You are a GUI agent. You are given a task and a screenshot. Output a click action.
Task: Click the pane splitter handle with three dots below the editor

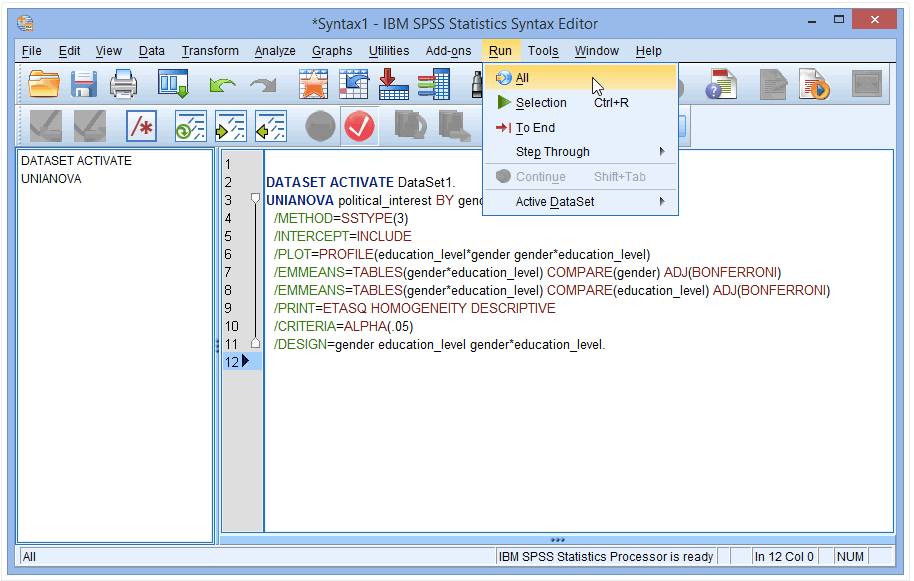[x=557, y=540]
